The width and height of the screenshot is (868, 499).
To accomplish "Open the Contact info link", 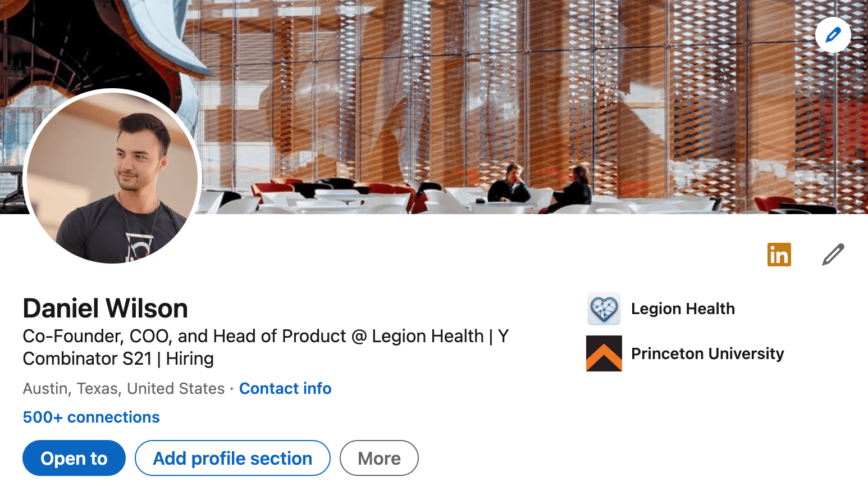I will pos(285,388).
